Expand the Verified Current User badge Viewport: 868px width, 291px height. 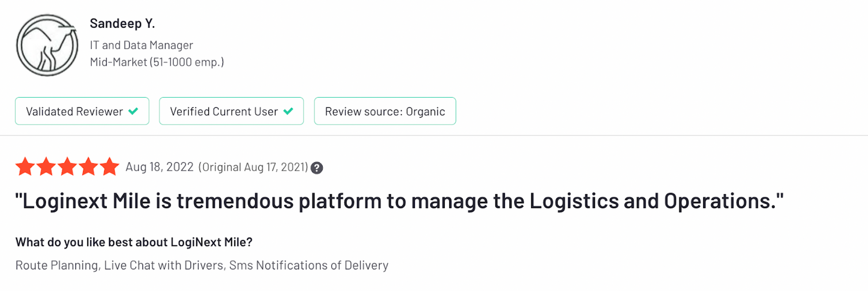click(x=231, y=111)
